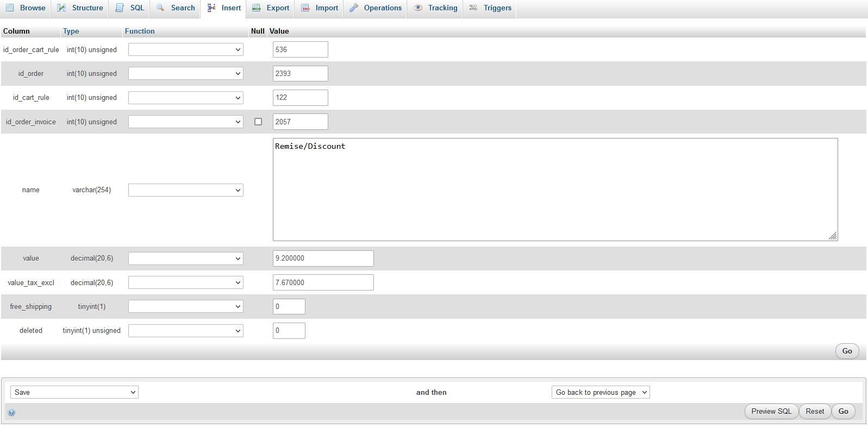Click the 'int(10) unsigned' type in id_order row
The width and height of the screenshot is (868, 435).
[91, 73]
